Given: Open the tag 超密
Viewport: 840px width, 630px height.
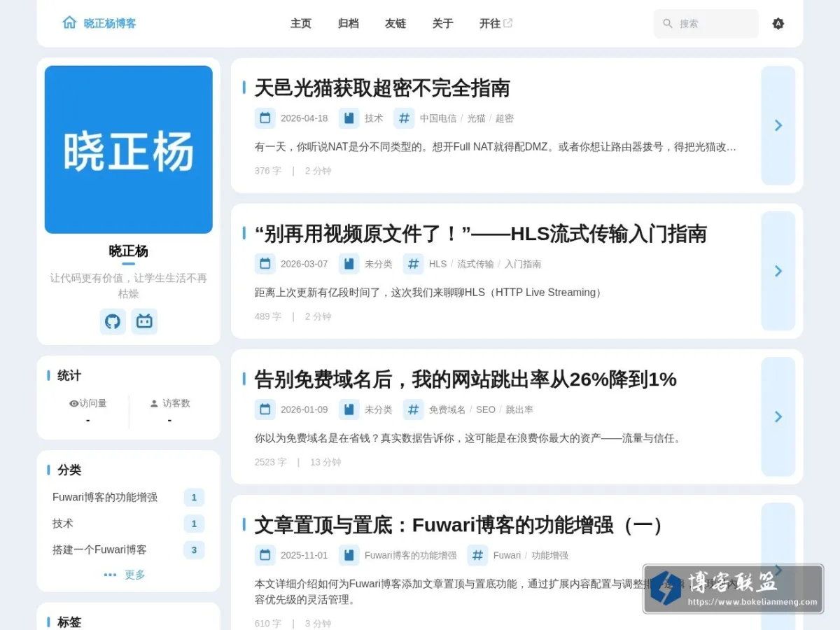Looking at the screenshot, I should 505,118.
